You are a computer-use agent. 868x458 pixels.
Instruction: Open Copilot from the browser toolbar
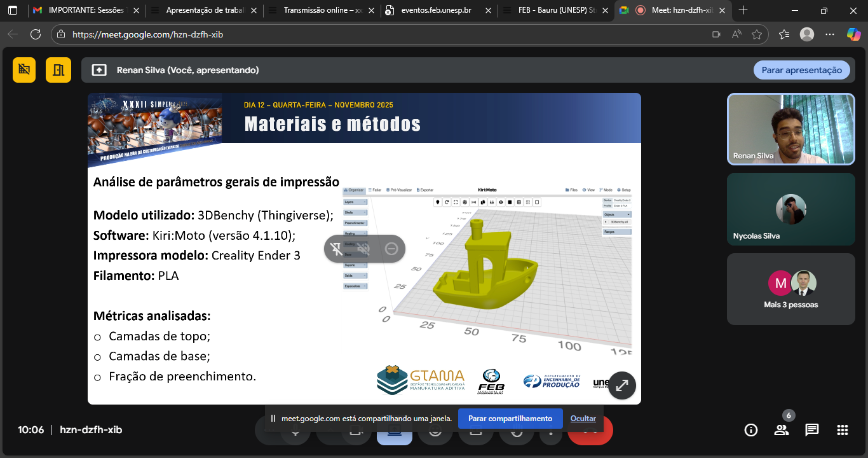(853, 35)
